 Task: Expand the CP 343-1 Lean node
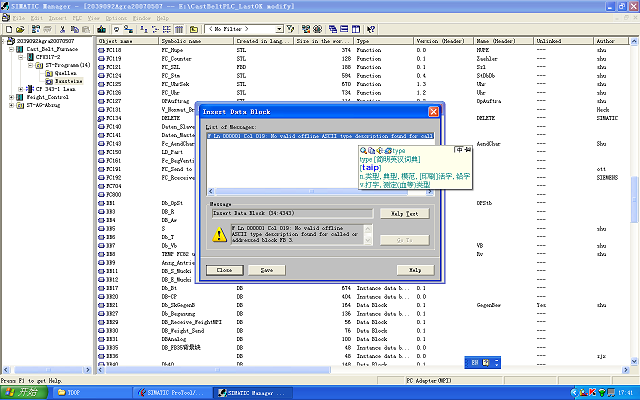click(x=20, y=89)
